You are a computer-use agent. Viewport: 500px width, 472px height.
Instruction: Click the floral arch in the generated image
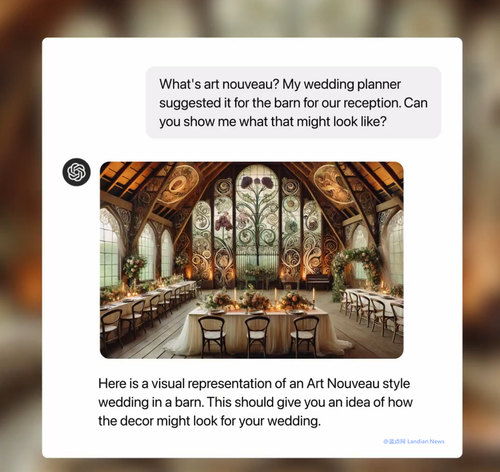355,270
